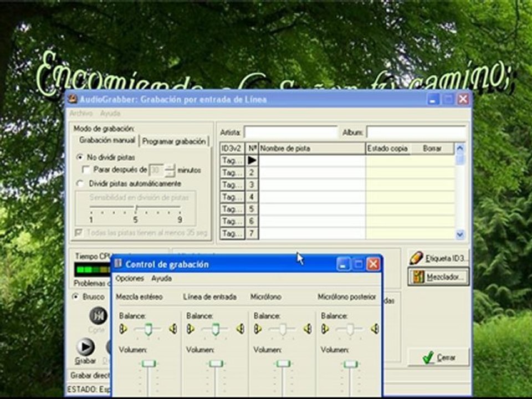This screenshot has width=532, height=399.
Task: Click AudioGrabber title bar app icon
Action: point(72,99)
